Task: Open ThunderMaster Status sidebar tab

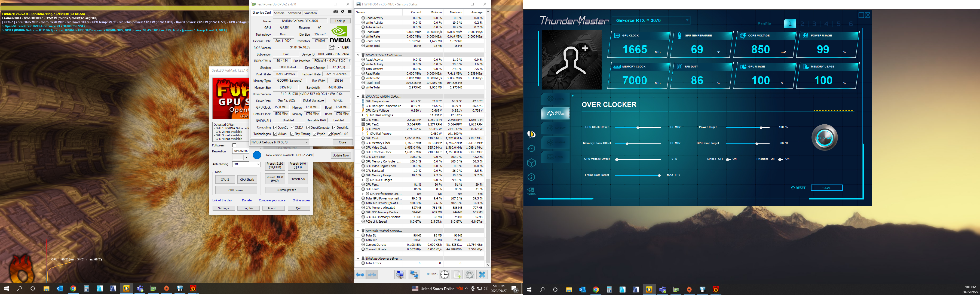Action: (555, 157)
